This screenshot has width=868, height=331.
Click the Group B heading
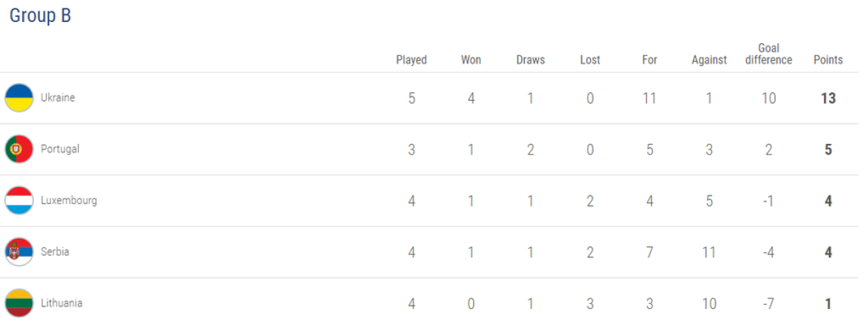(x=40, y=16)
